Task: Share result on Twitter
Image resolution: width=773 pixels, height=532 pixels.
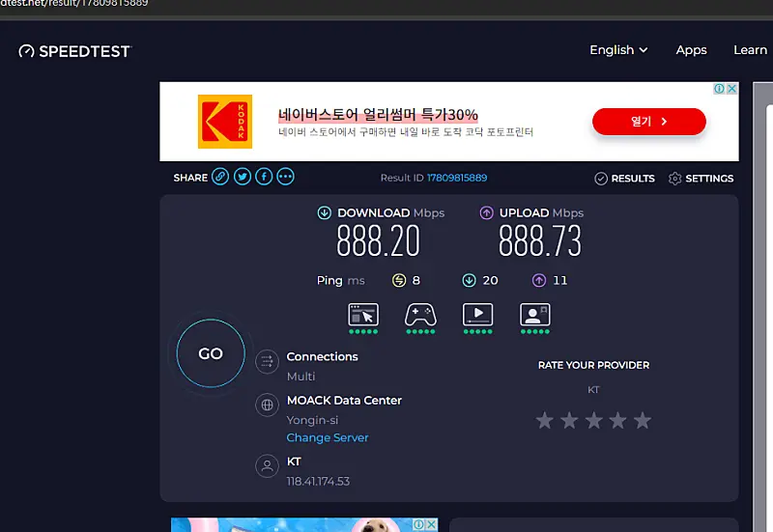Action: tap(243, 178)
